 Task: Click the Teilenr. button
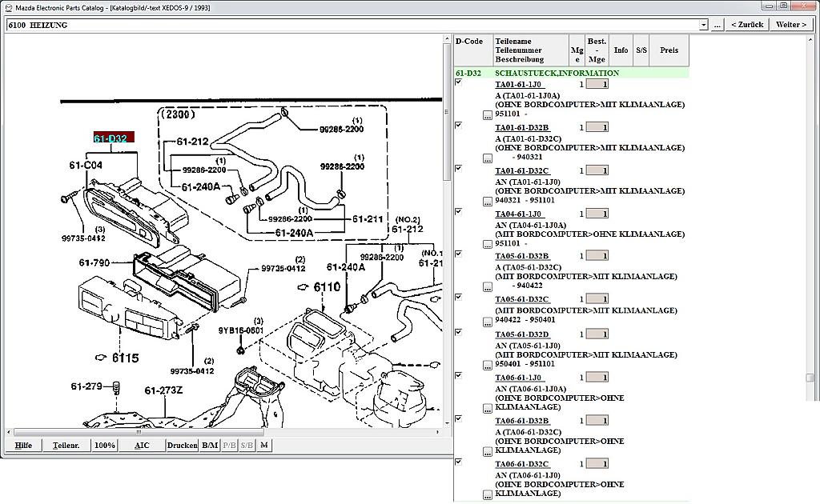coord(66,445)
